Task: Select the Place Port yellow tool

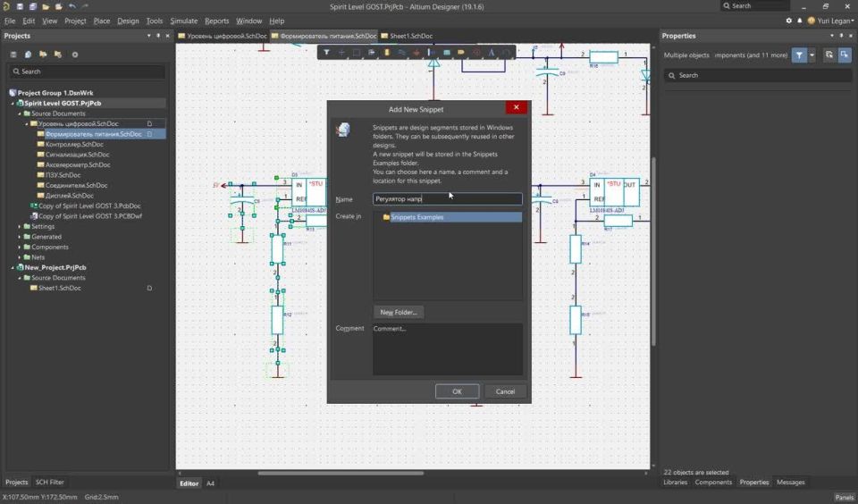Action: [461, 53]
